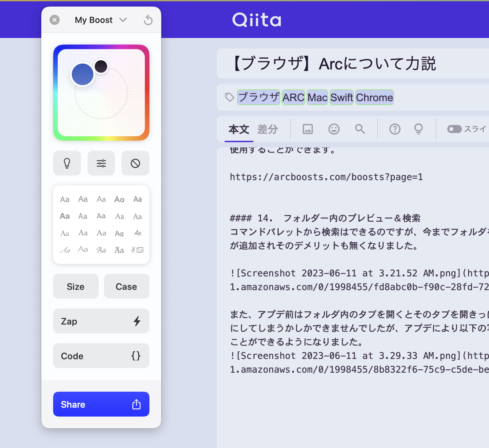Screen dimensions: 489x448
Task: Pick the cursive script Aa starting the fourth row
Action: [x=65, y=250]
